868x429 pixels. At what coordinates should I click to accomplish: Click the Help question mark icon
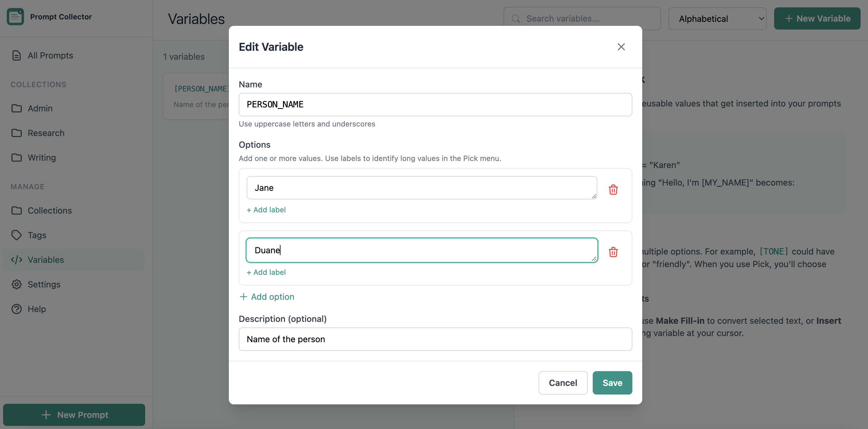point(16,309)
